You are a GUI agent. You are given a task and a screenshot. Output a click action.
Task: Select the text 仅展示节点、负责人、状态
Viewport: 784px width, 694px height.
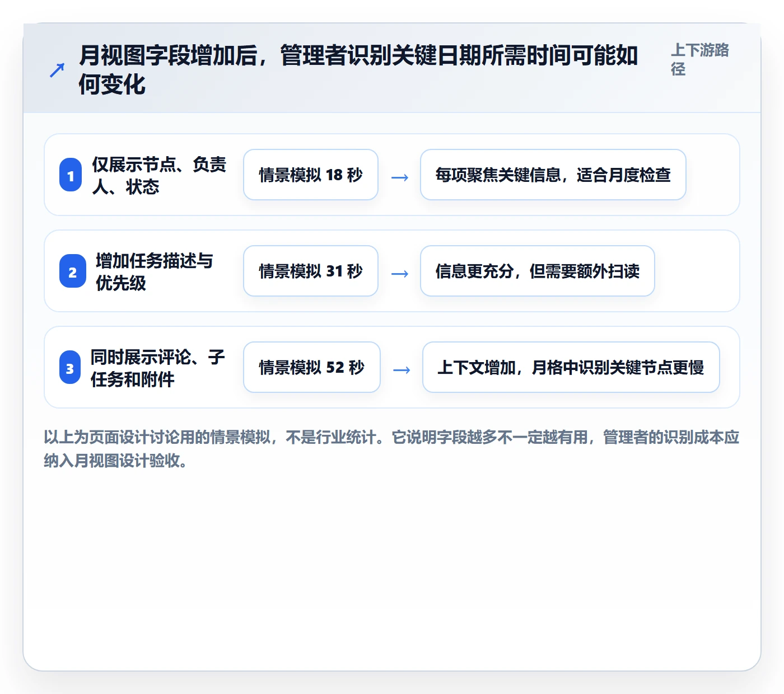click(x=159, y=175)
